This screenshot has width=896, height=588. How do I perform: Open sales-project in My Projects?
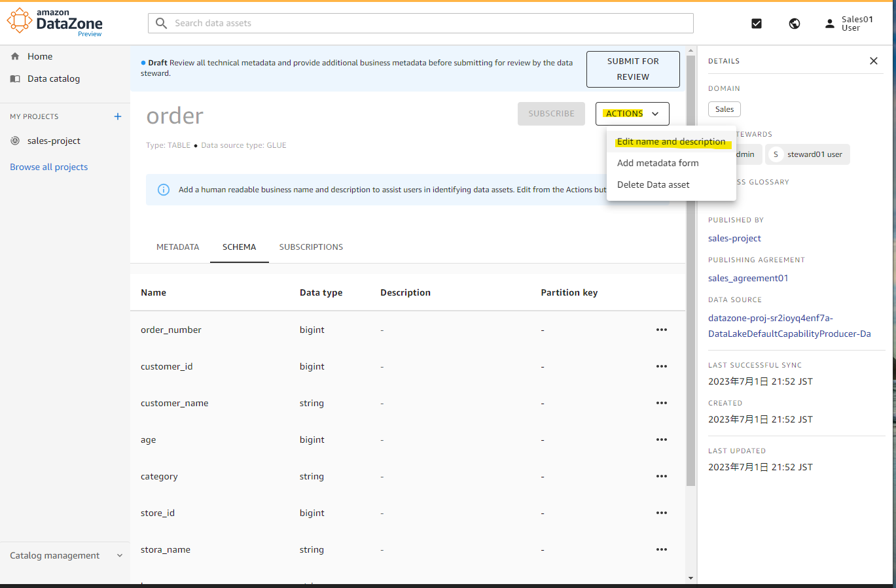pyautogui.click(x=54, y=141)
